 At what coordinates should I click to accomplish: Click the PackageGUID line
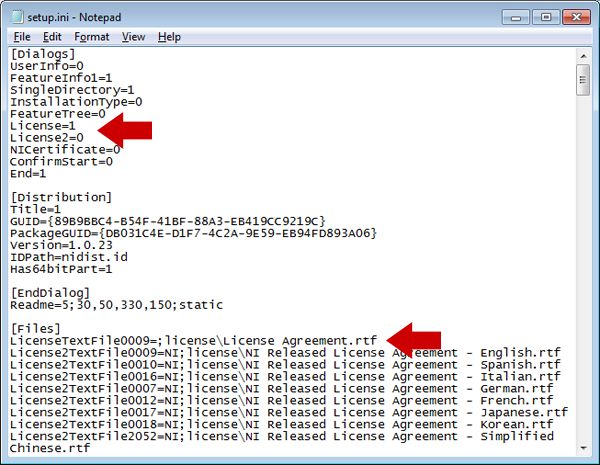click(x=193, y=233)
